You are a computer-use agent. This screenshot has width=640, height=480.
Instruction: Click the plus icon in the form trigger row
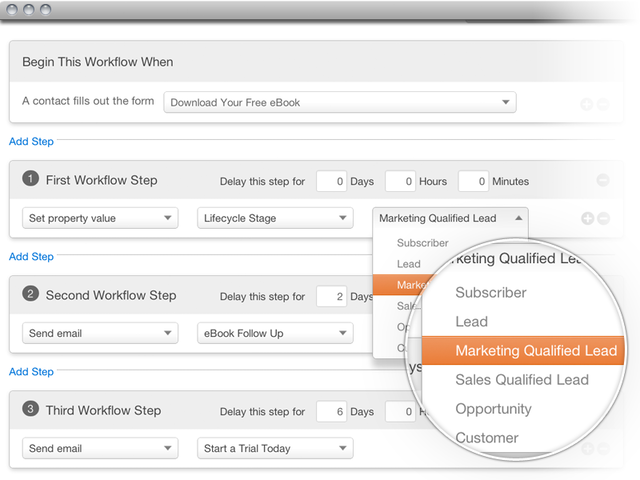[587, 104]
